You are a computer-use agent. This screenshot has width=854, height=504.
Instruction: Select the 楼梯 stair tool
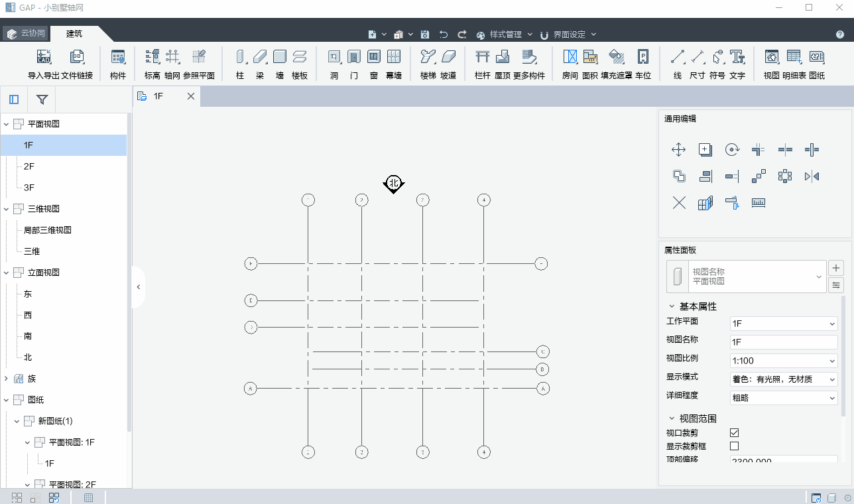point(428,64)
